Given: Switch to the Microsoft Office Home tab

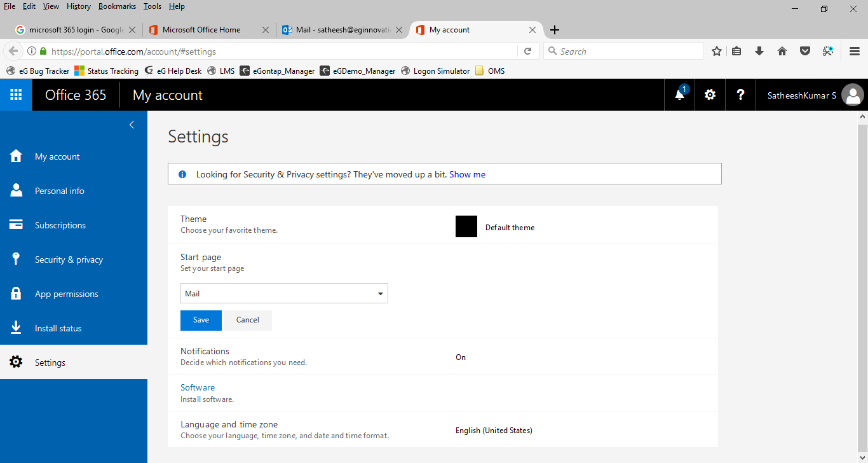Looking at the screenshot, I should 208,30.
